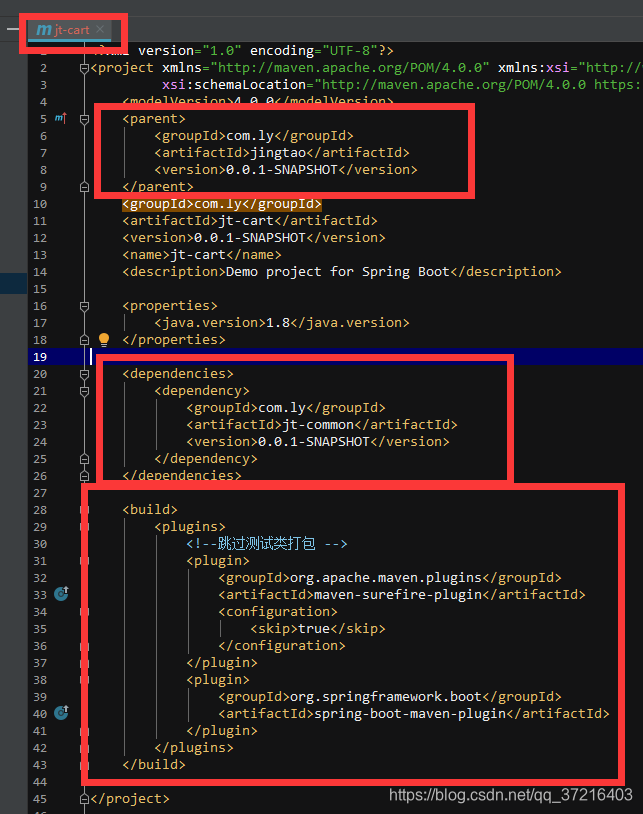643x814 pixels.
Task: Click the closing project tag
Action: tap(130, 798)
